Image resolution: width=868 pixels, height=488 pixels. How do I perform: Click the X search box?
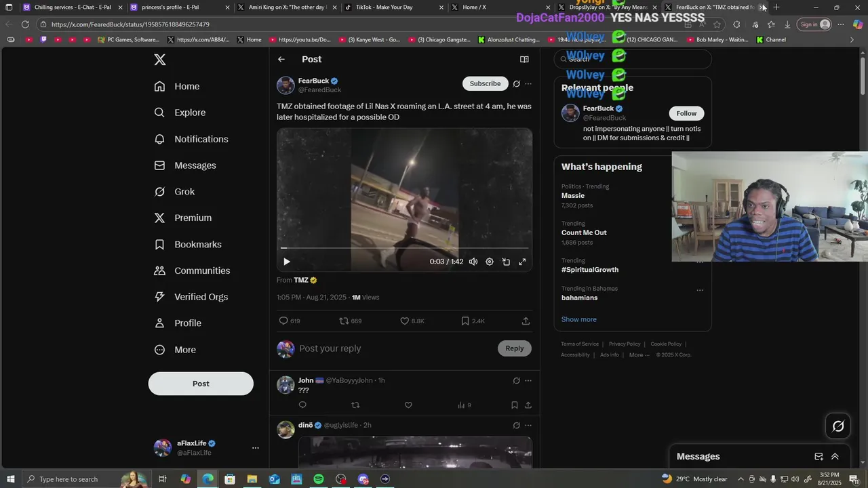pos(633,59)
